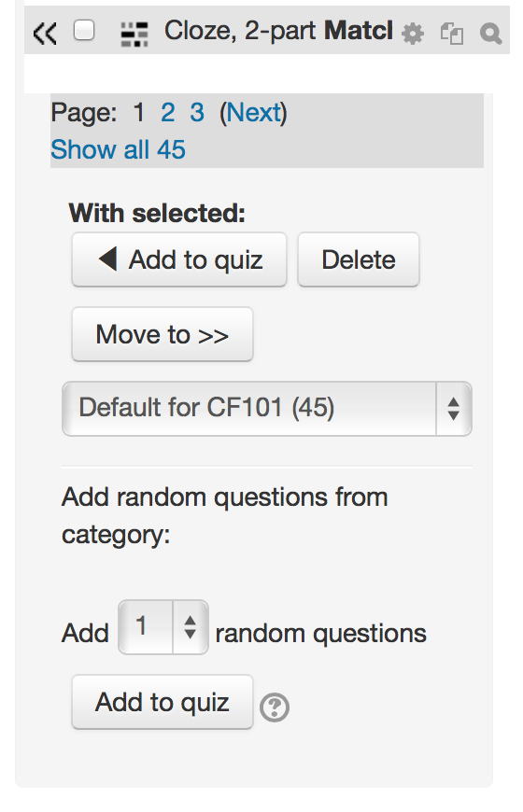Click the category dropdown stepper arrows
Image resolution: width=523 pixels, height=812 pixels.
454,409
